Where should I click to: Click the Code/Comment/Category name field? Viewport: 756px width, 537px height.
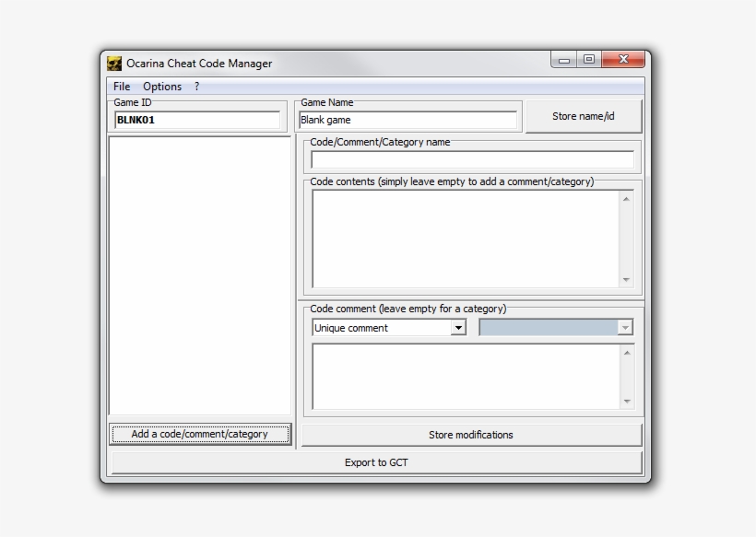471,158
